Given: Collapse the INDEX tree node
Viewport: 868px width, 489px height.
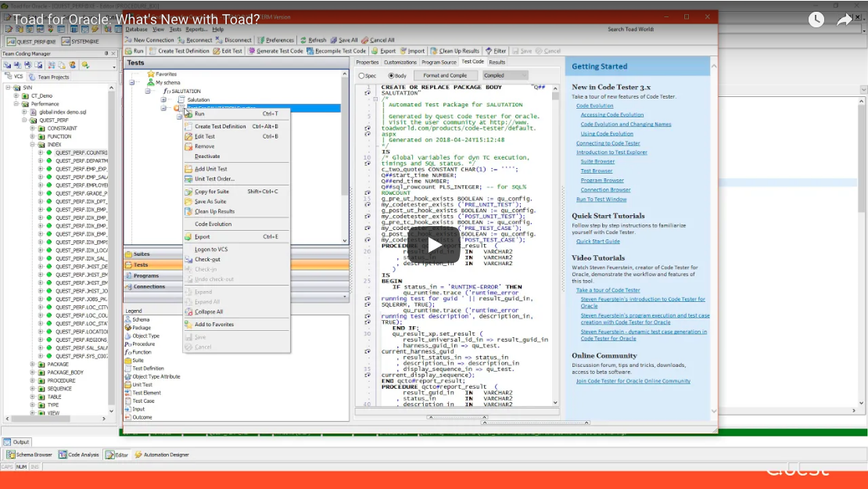Looking at the screenshot, I should point(33,145).
